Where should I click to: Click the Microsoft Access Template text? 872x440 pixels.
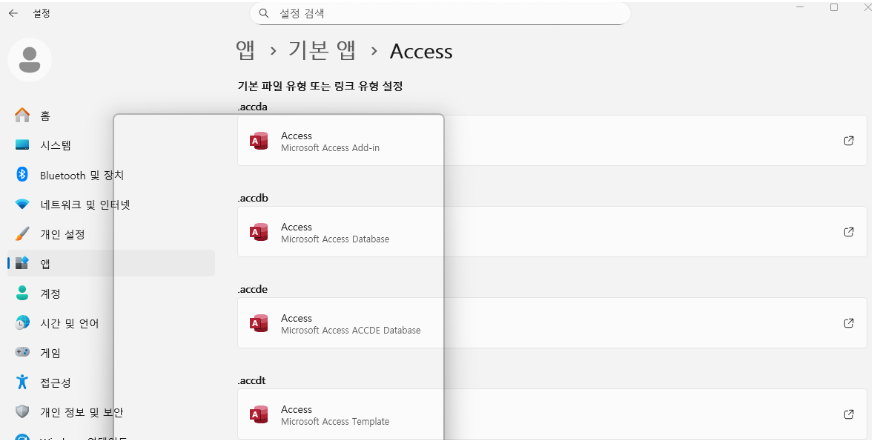(335, 422)
